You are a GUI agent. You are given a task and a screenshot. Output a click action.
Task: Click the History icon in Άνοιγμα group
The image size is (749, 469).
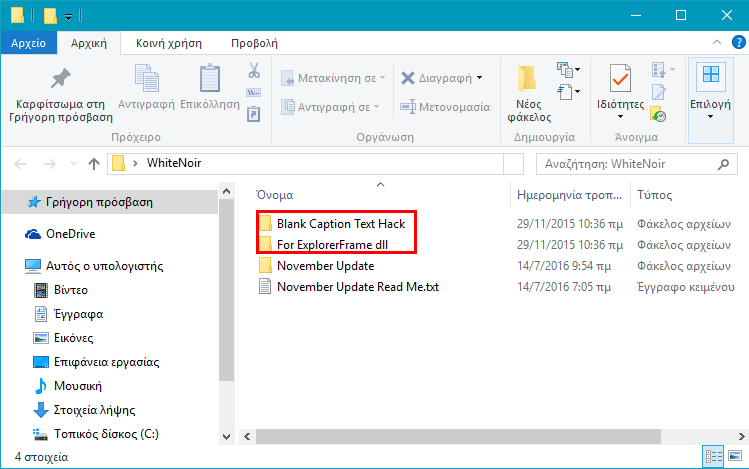pos(658,114)
